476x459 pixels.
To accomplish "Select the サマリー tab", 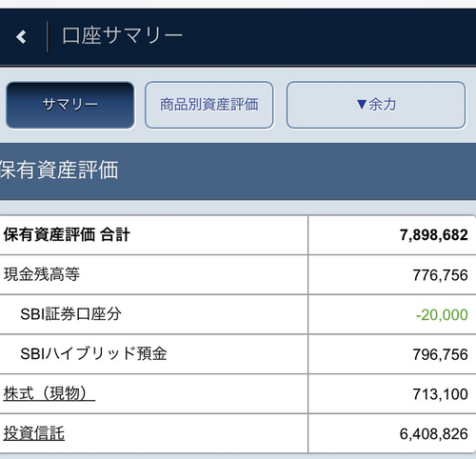I will pos(70,105).
